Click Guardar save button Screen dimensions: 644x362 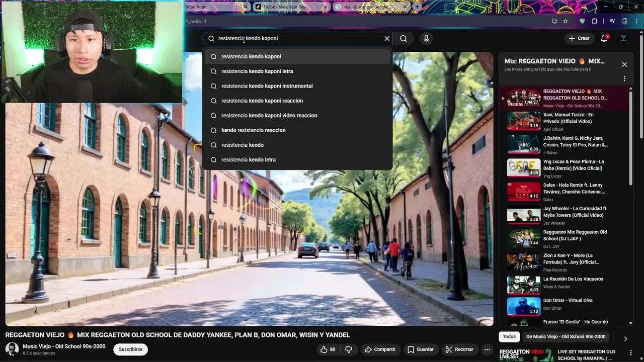pyautogui.click(x=421, y=349)
